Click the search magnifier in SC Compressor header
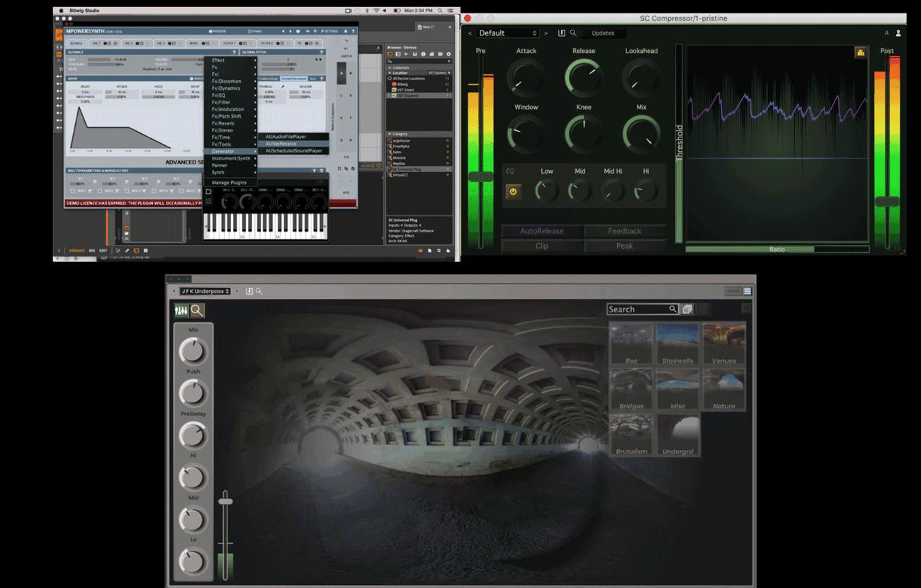 (x=573, y=33)
